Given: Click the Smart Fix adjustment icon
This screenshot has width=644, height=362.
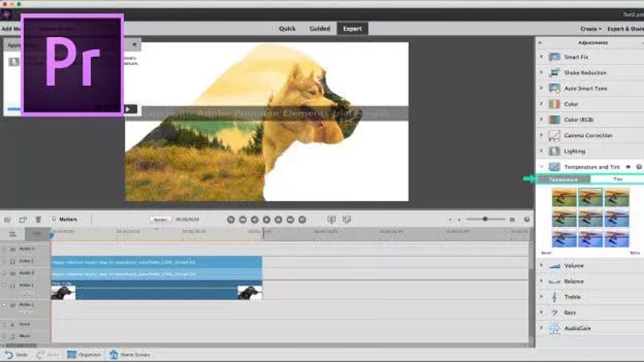Looking at the screenshot, I should click(555, 58).
